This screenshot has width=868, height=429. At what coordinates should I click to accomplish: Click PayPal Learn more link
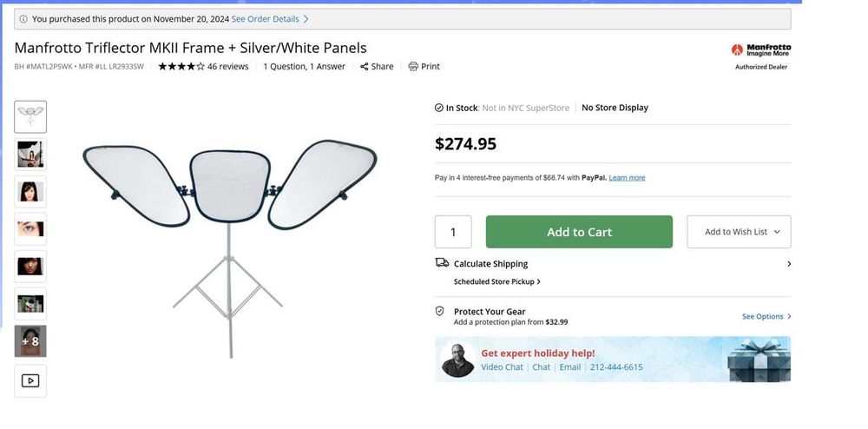click(x=627, y=178)
